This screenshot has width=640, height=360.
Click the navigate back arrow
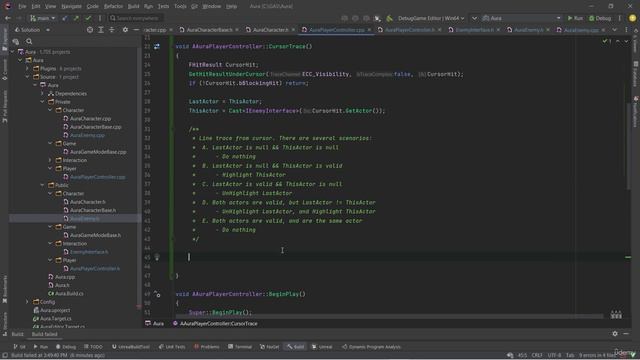(x=8, y=18)
